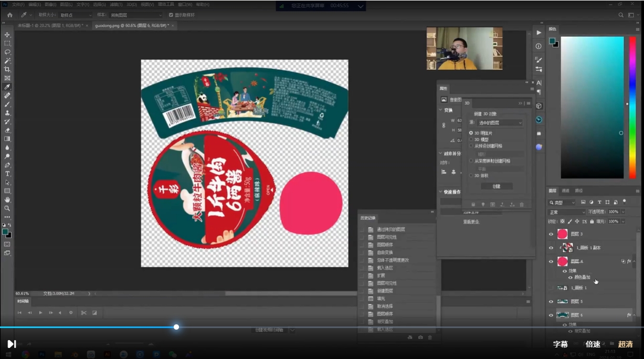The height and width of the screenshot is (359, 644).
Task: Click the 倍速 playback speed button
Action: point(593,344)
